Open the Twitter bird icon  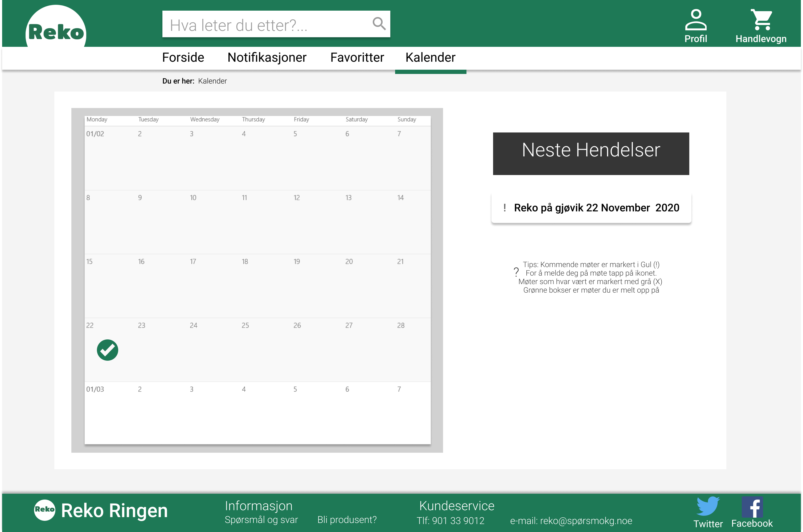(708, 506)
